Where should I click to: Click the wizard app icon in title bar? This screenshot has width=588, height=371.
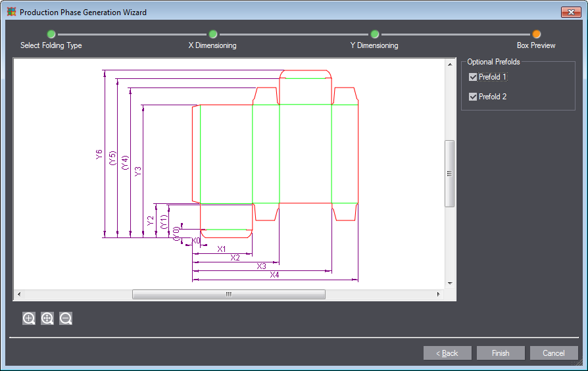(11, 12)
